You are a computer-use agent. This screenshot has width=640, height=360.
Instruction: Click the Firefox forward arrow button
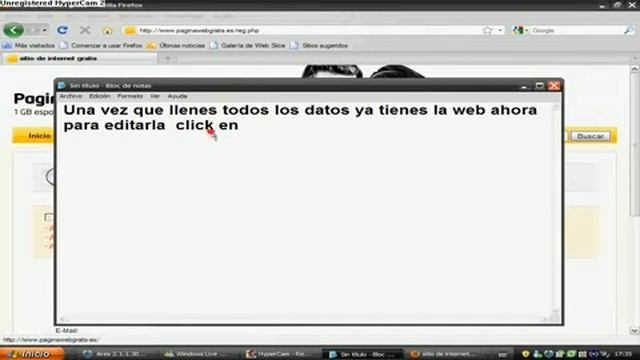coord(33,30)
